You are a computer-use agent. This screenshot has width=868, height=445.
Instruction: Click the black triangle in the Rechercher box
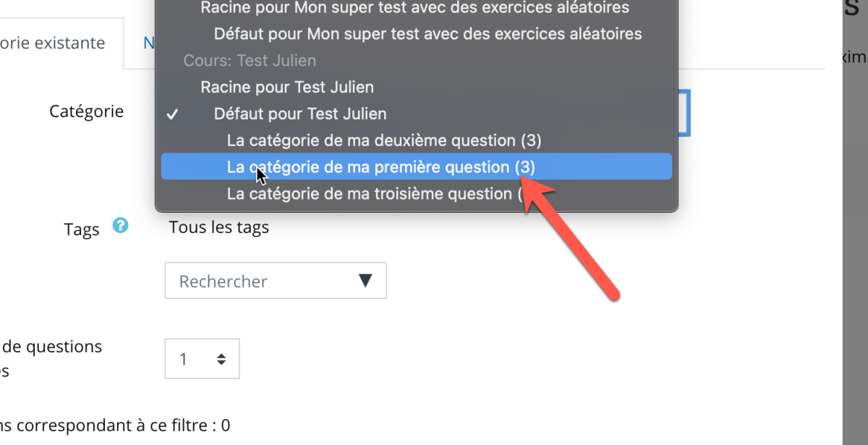[365, 281]
